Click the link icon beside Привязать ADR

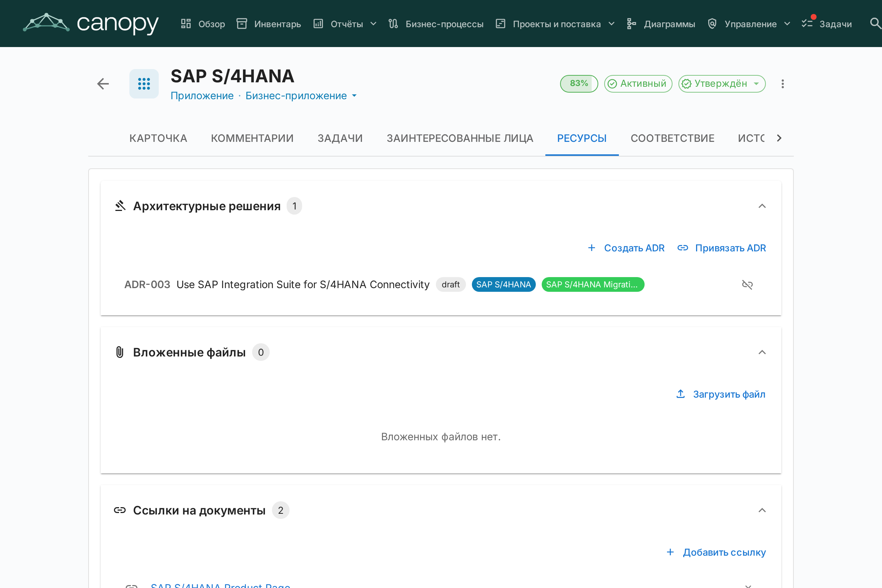coord(683,247)
